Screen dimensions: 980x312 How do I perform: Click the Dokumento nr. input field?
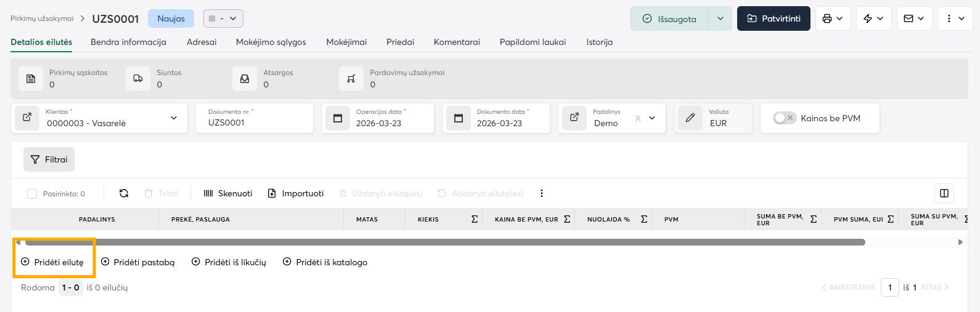tap(254, 122)
